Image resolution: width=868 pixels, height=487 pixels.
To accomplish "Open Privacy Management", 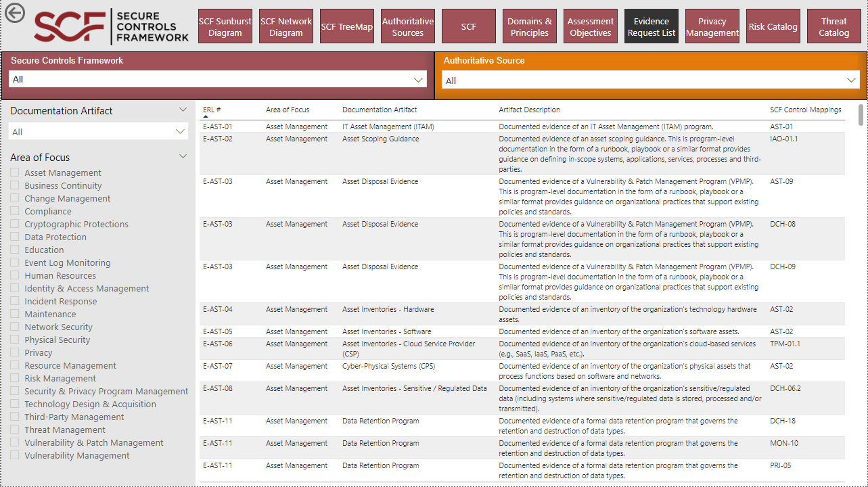I will pos(712,25).
